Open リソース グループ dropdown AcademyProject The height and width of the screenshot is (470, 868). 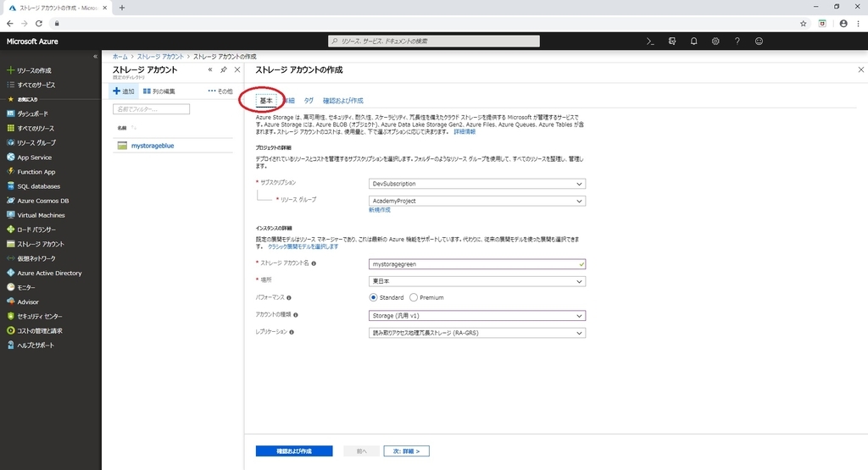477,201
